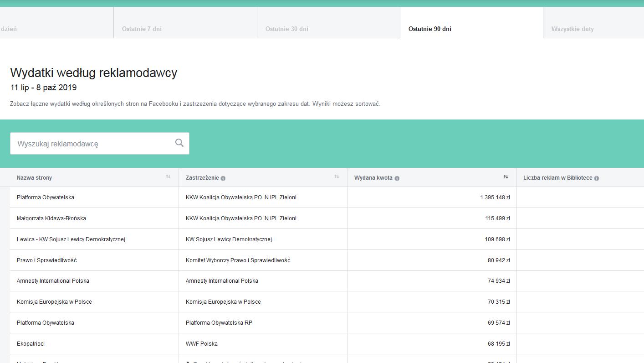This screenshot has height=363, width=644.
Task: Open Lewica - KW Sojusz Lewicy Demokratycznej page
Action: click(x=71, y=239)
